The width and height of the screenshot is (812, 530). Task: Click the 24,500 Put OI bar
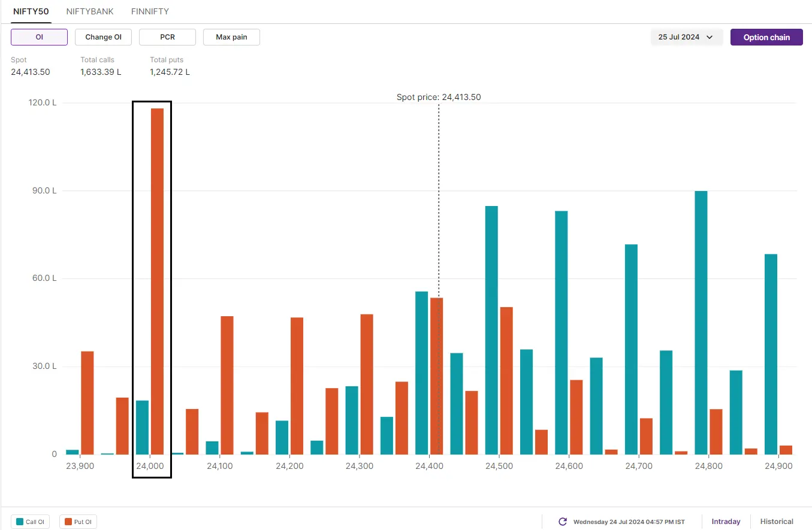pos(506,380)
